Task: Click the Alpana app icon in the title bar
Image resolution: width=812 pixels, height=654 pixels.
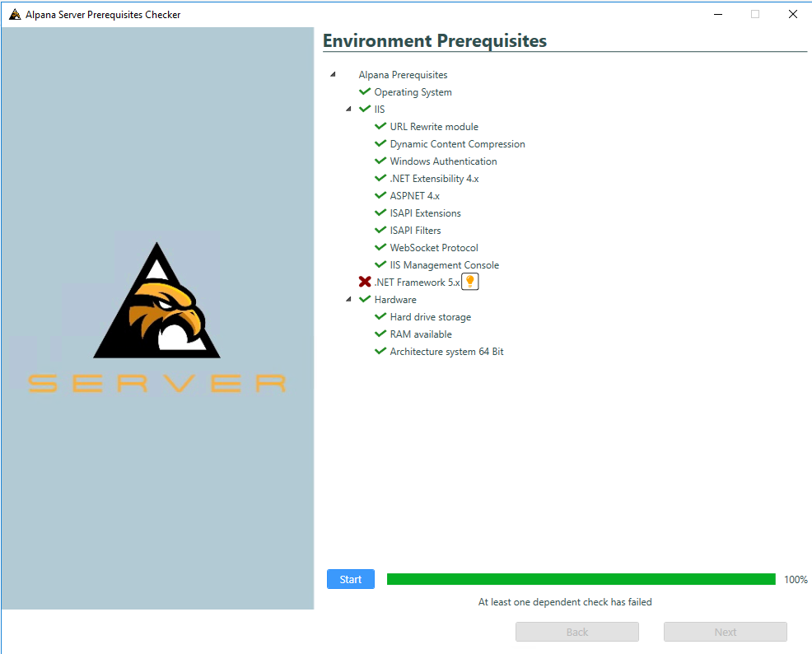Action: pos(15,15)
